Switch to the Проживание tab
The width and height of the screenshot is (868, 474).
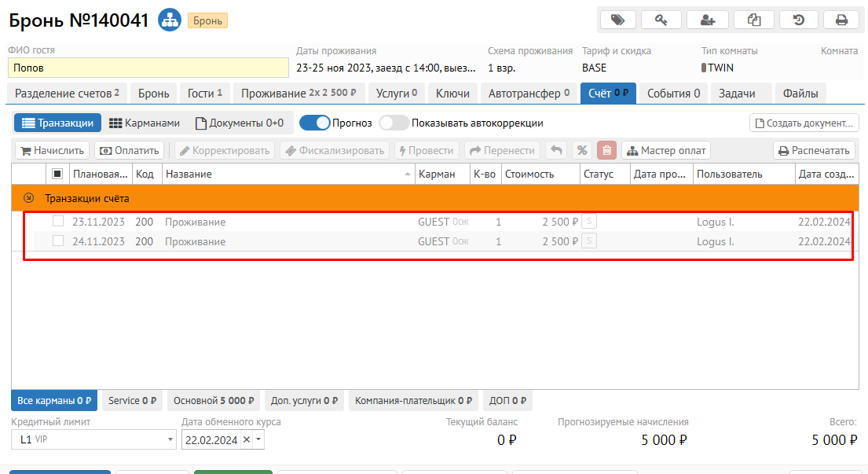[298, 94]
